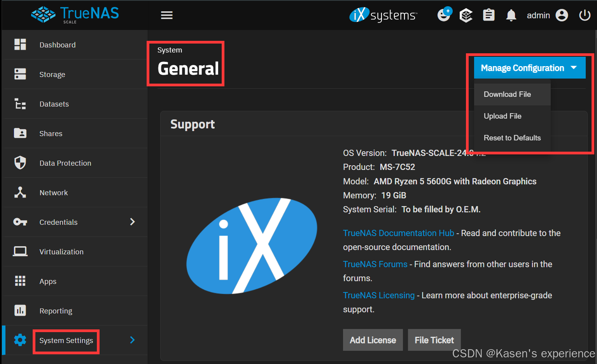The width and height of the screenshot is (597, 364).
Task: Open the admin account icon
Action: click(562, 15)
